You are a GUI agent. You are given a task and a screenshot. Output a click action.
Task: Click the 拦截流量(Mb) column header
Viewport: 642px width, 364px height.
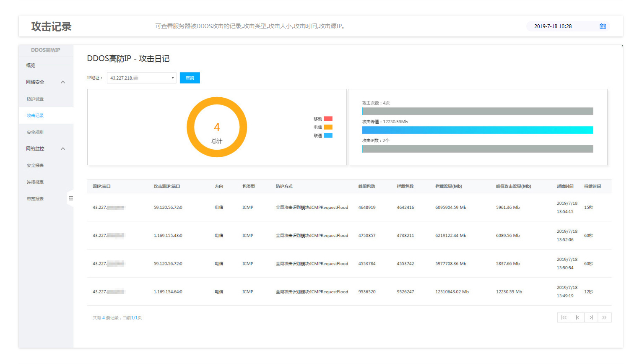(449, 186)
